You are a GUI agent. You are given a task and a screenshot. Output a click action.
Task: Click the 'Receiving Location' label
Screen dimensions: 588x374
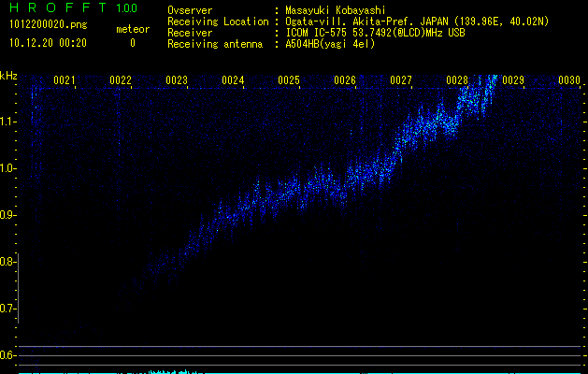pyautogui.click(x=218, y=22)
